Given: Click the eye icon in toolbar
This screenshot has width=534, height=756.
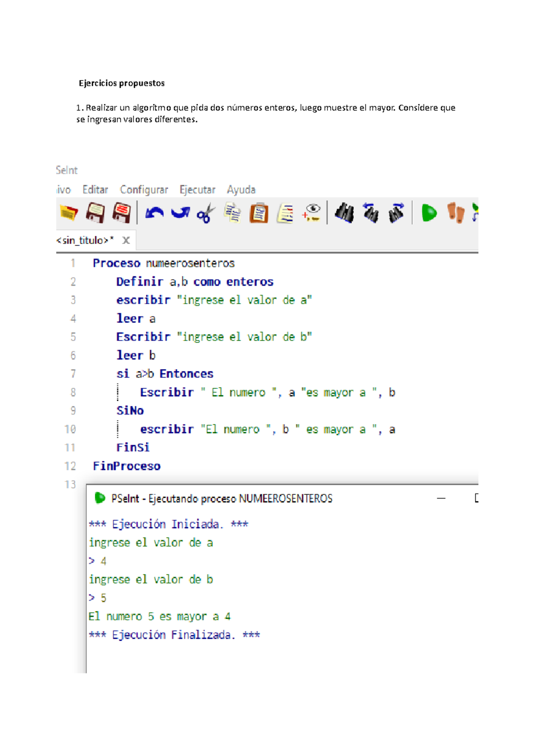Looking at the screenshot, I should click(x=311, y=212).
